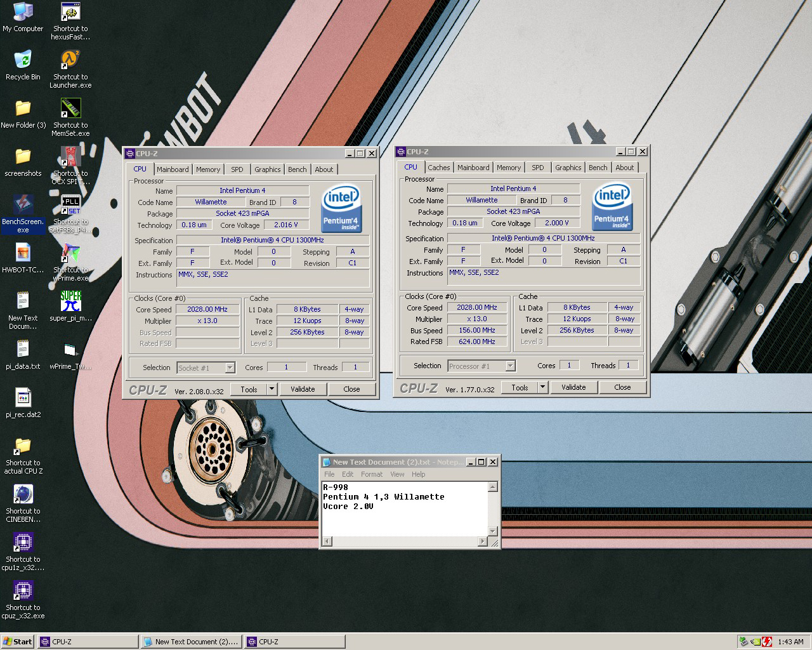
Task: Click inside Notepad text area
Action: (x=405, y=509)
